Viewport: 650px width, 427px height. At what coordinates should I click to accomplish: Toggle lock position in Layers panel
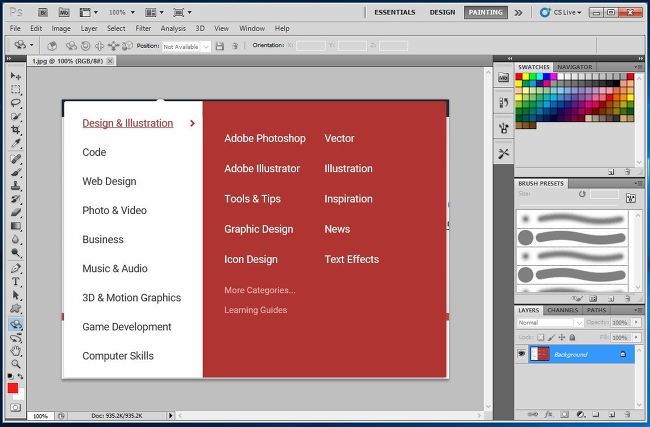tap(562, 337)
